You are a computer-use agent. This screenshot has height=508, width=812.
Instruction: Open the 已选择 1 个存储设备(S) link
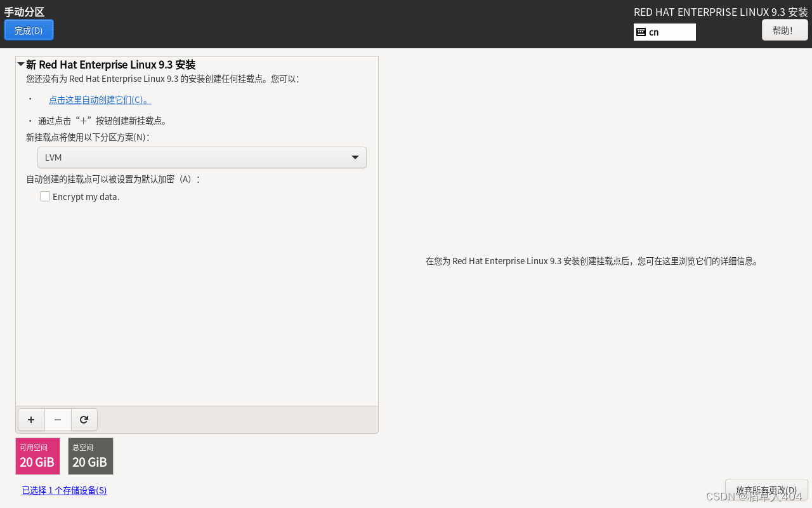click(64, 490)
